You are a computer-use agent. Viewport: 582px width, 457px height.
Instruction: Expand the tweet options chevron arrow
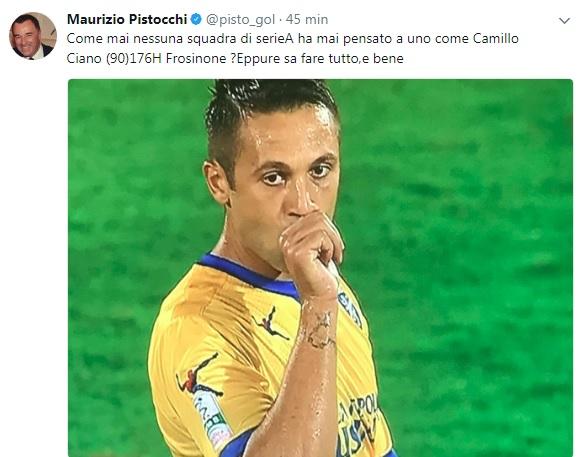point(565,21)
